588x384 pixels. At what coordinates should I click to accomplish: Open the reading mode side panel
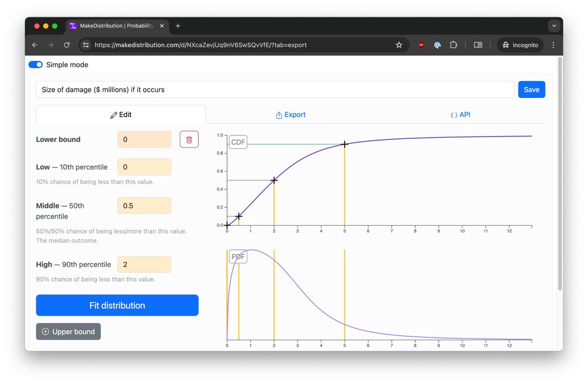[x=478, y=45]
